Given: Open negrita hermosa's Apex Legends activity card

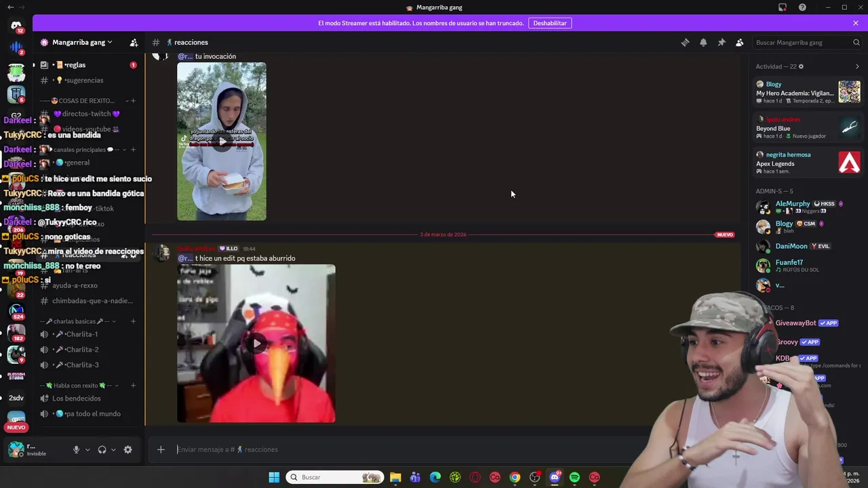Looking at the screenshot, I should tap(808, 163).
